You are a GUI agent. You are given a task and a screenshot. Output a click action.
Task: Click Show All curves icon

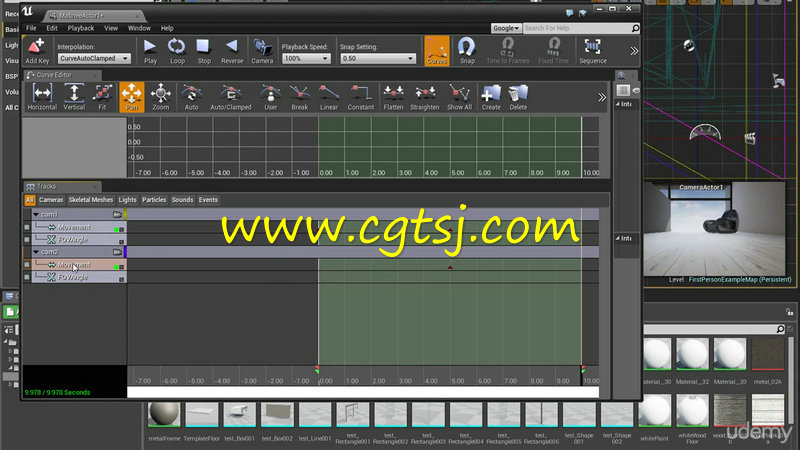(459, 97)
